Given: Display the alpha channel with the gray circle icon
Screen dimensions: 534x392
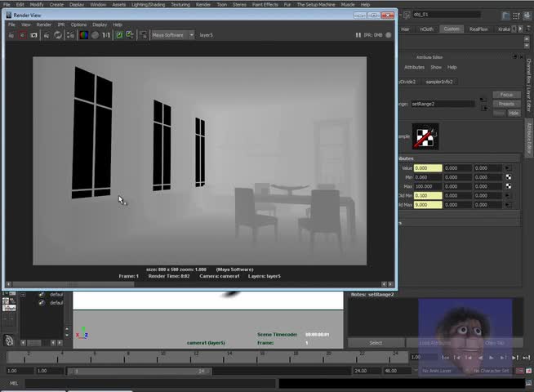Looking at the screenshot, I should (x=96, y=35).
